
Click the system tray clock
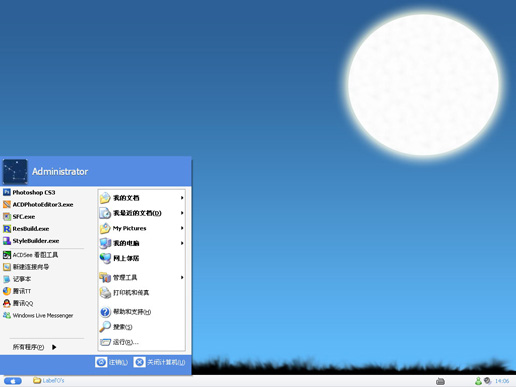coord(502,381)
